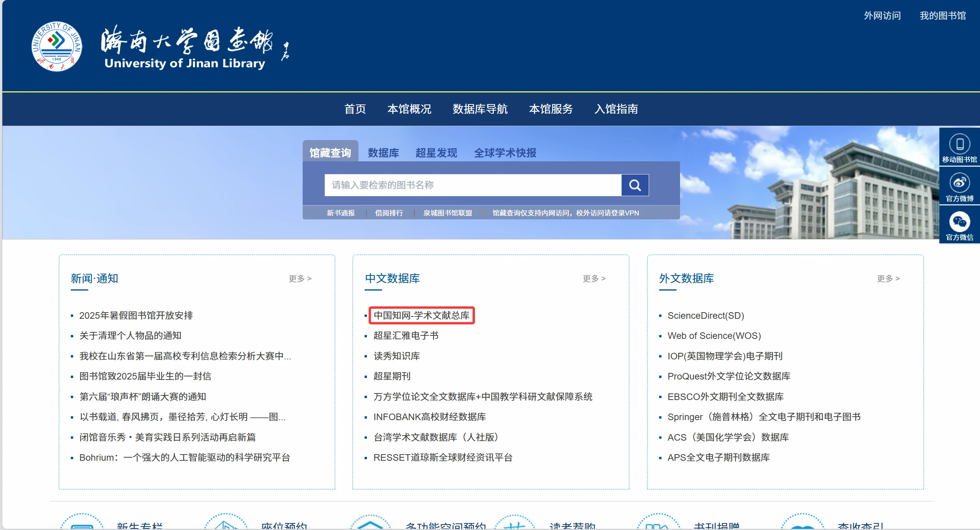
Task: Expand 更多 for 中文数据库 list
Action: [x=595, y=278]
